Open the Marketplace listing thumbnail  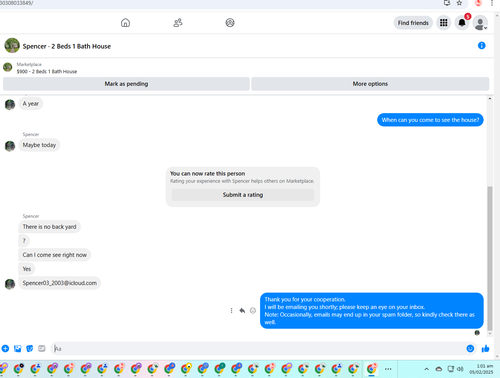point(8,67)
